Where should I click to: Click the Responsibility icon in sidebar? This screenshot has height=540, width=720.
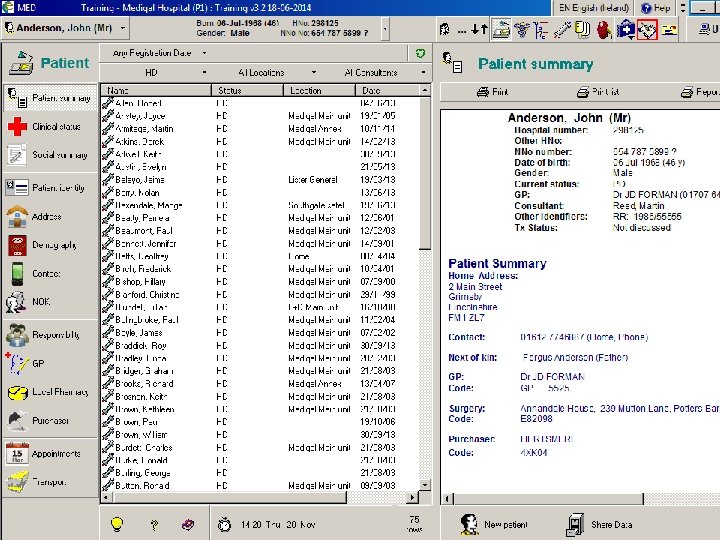tap(17, 335)
